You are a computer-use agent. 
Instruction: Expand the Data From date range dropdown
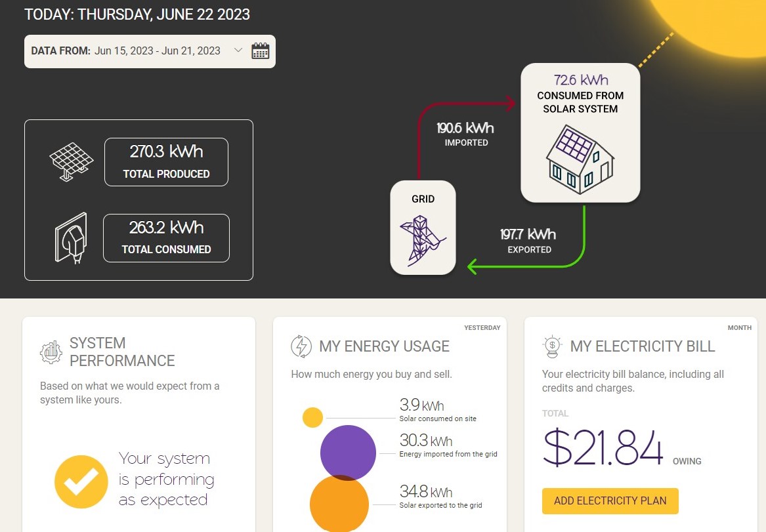pos(238,51)
